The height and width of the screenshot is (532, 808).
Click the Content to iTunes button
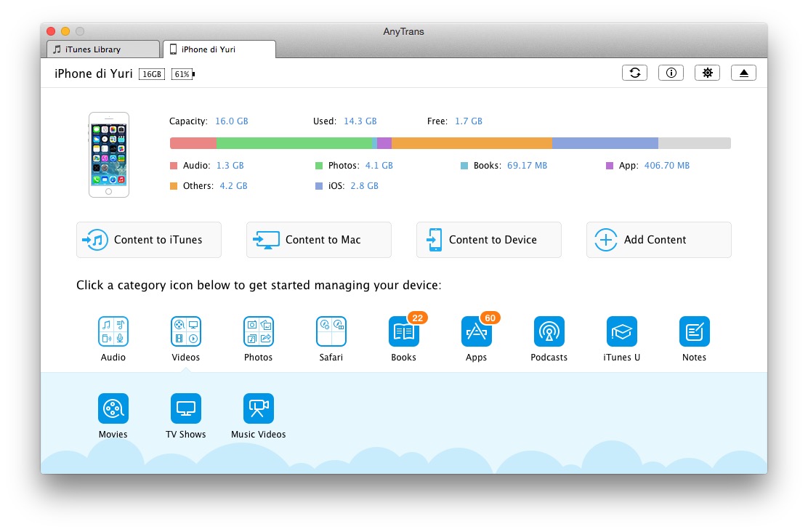(x=149, y=240)
